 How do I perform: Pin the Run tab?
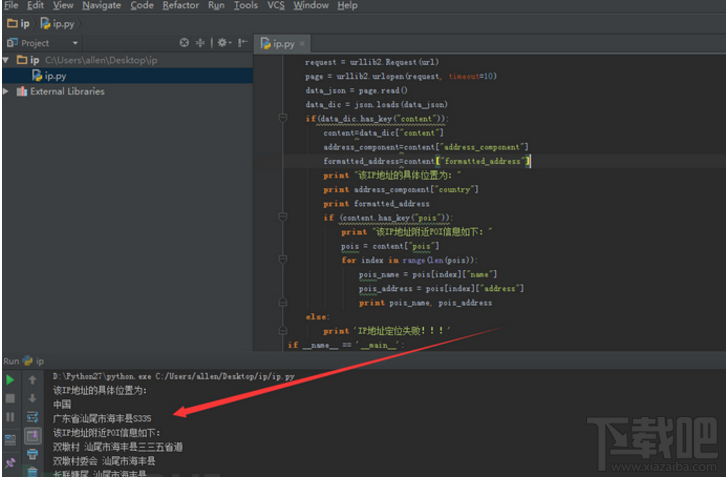pyautogui.click(x=10, y=462)
